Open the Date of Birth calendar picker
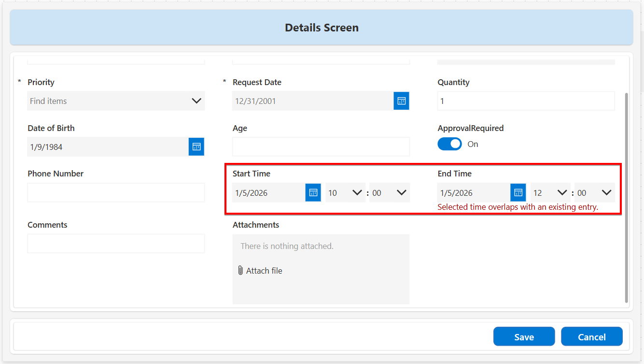644x364 pixels. point(196,147)
